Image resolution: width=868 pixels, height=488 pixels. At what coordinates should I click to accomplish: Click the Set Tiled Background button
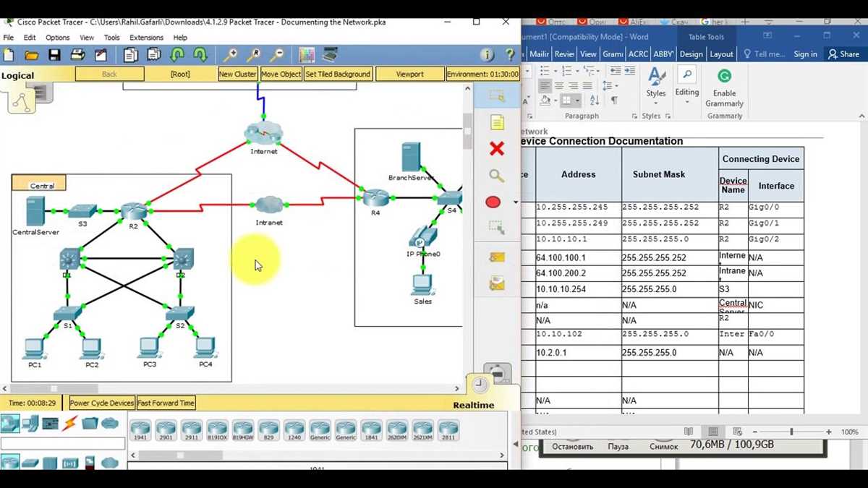(338, 74)
